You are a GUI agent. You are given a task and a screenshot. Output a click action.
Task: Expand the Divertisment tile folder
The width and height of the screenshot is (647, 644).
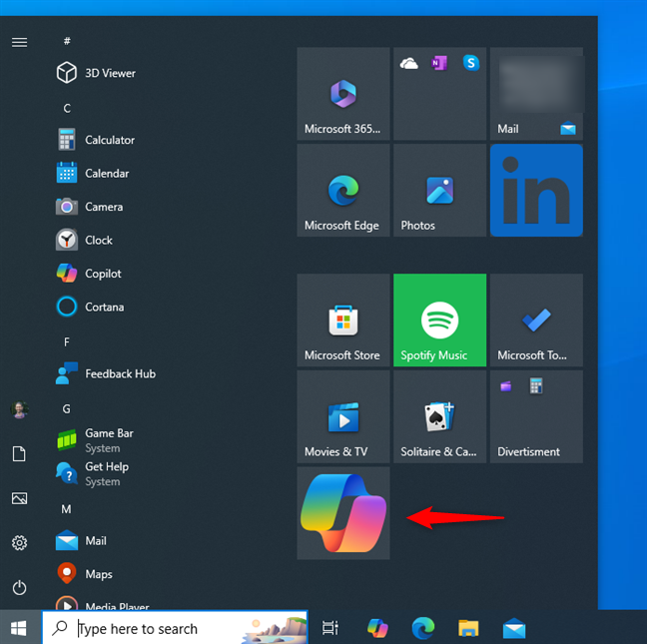click(536, 416)
